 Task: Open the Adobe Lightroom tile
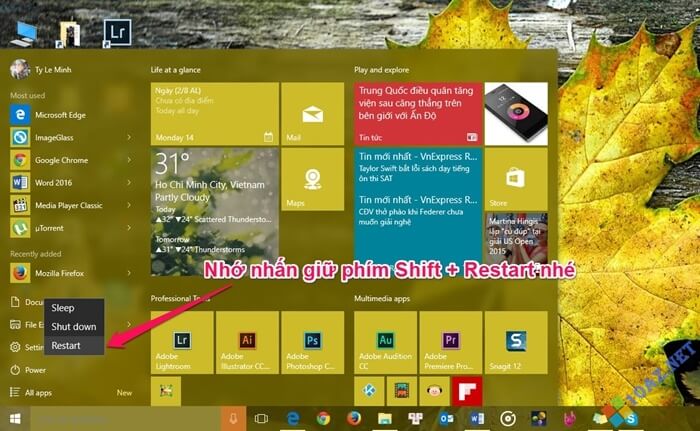pos(182,342)
